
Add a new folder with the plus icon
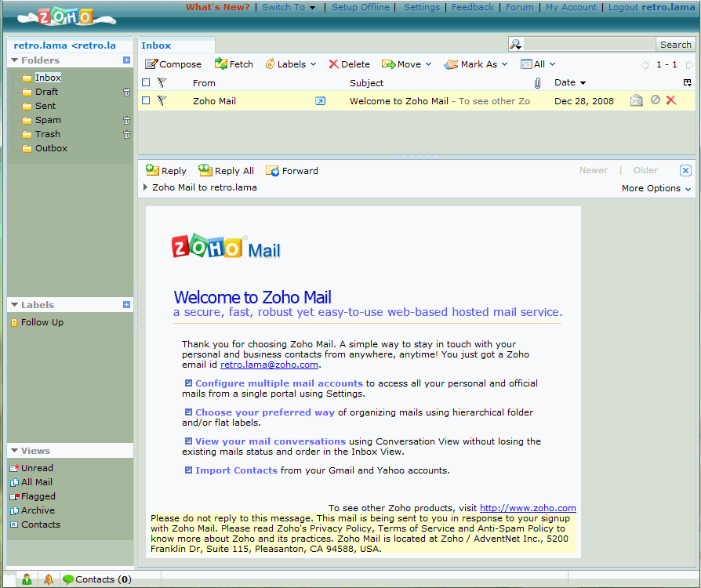(x=126, y=60)
